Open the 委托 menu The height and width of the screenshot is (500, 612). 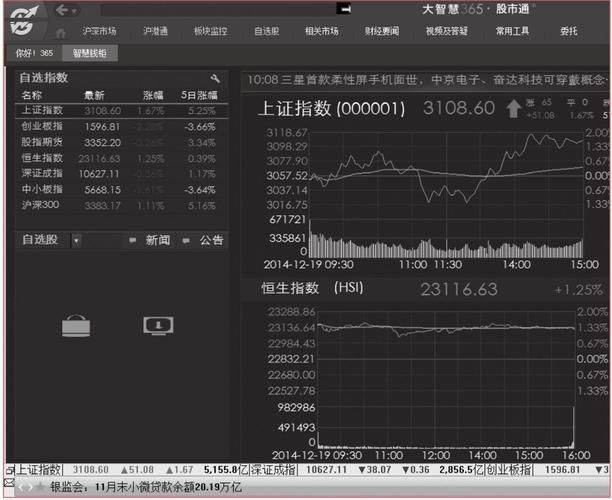click(569, 31)
